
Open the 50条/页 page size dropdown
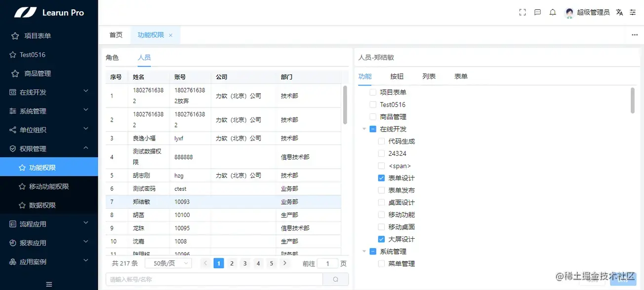(168, 263)
